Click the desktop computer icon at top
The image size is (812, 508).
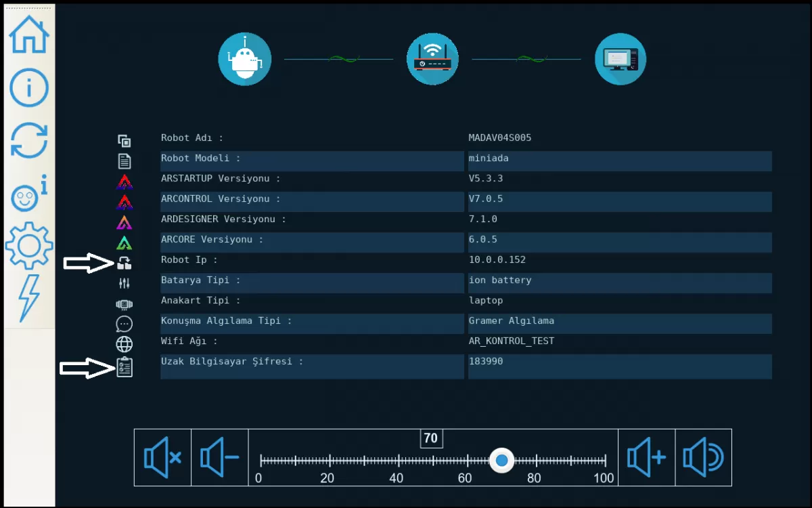click(620, 60)
